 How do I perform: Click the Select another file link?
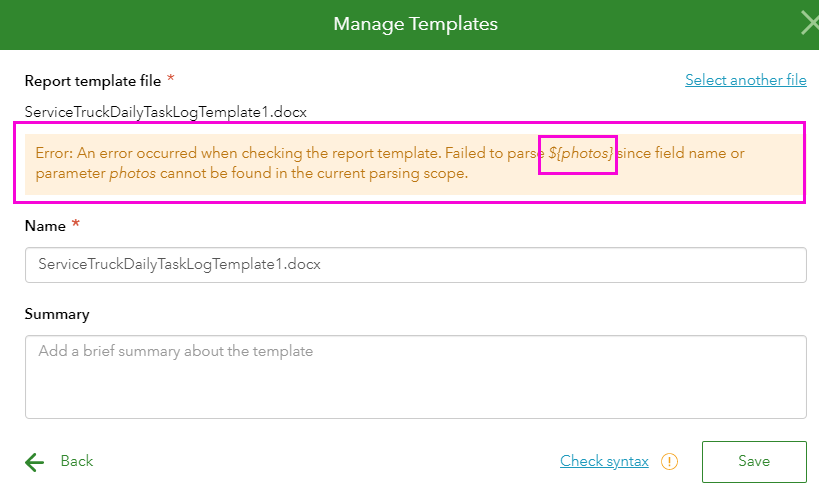pyautogui.click(x=745, y=80)
